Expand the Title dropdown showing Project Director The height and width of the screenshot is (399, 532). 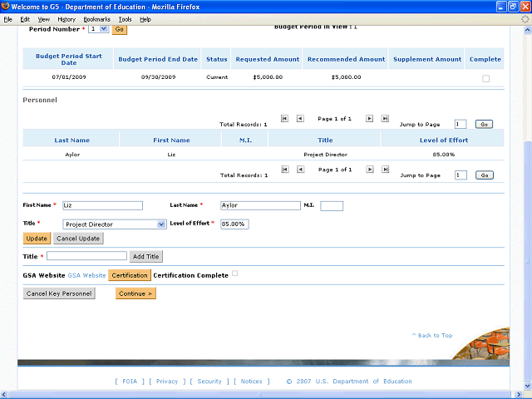[x=161, y=224]
